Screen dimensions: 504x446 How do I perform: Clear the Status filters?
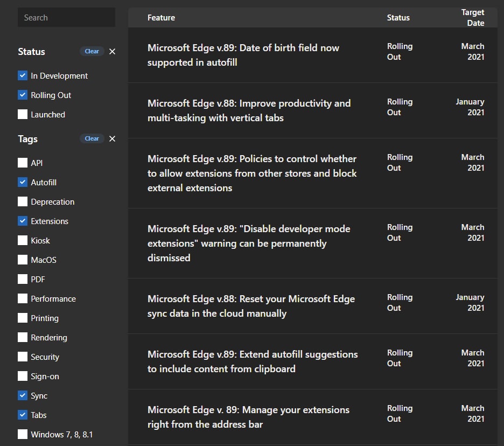tap(92, 51)
